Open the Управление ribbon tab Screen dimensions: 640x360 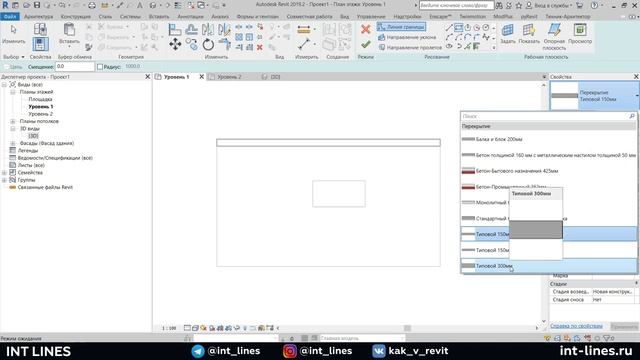pyautogui.click(x=371, y=17)
